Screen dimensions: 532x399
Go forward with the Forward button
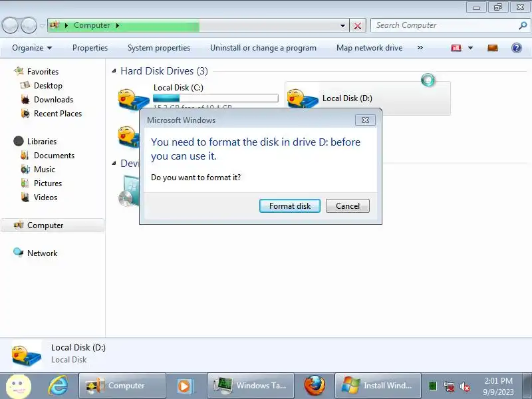point(29,25)
